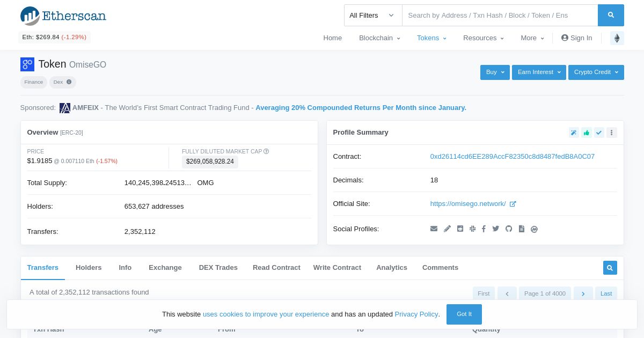
Task: Click the Got It cookie button
Action: (464, 314)
